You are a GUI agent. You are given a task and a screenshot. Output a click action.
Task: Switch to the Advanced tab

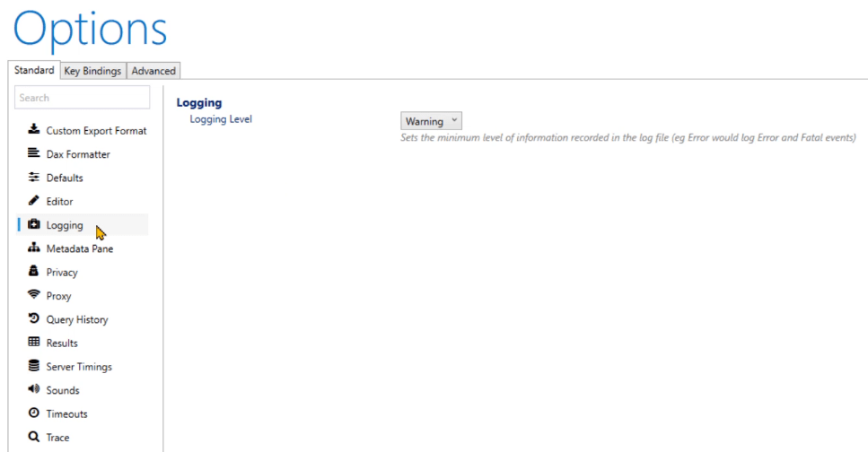point(153,71)
